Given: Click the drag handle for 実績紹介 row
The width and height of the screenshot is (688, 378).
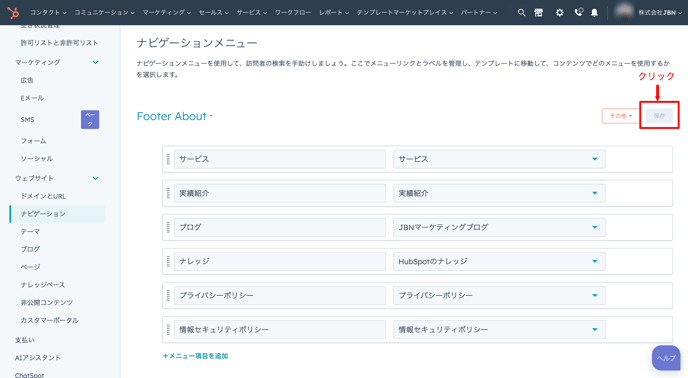Looking at the screenshot, I should pyautogui.click(x=168, y=193).
